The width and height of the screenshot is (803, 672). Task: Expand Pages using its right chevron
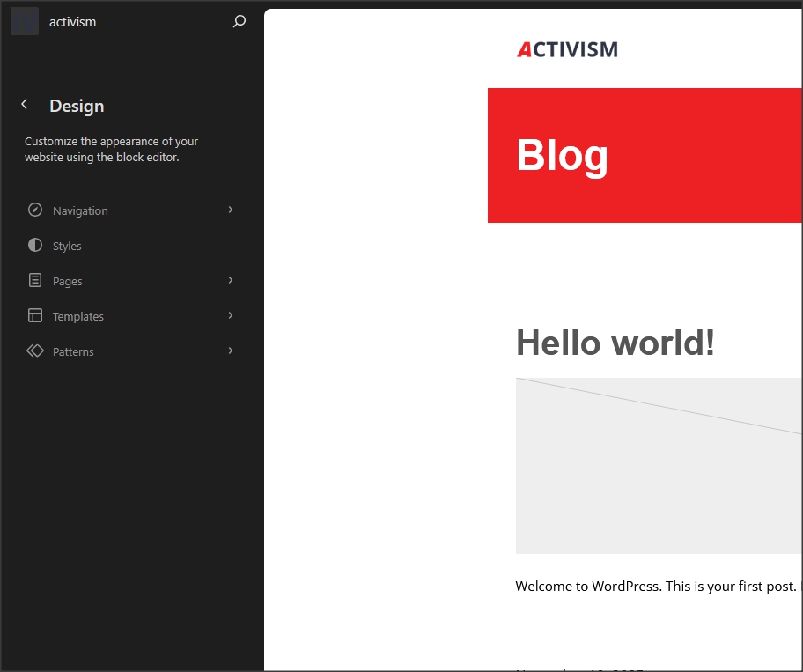pos(231,281)
